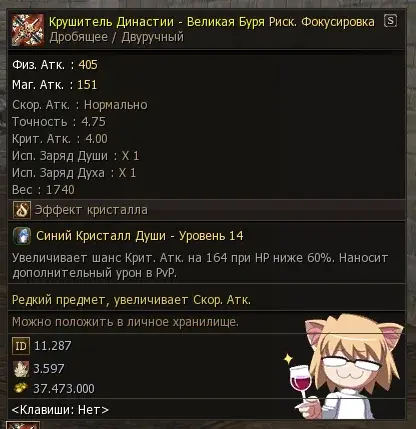Click the S-grade badge icon
The width and height of the screenshot is (416, 429).
tap(390, 21)
